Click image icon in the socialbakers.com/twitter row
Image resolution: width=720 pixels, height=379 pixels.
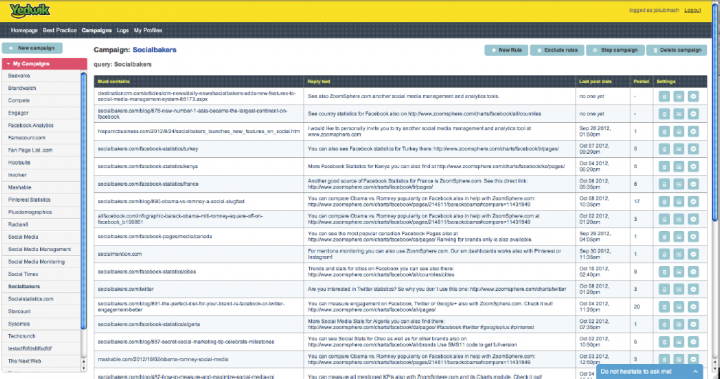pos(679,289)
